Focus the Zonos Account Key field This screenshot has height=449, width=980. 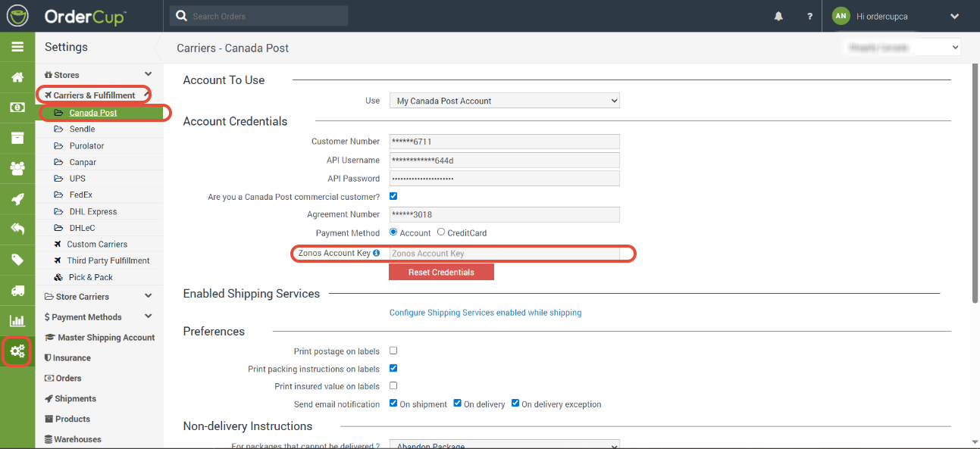pyautogui.click(x=504, y=254)
